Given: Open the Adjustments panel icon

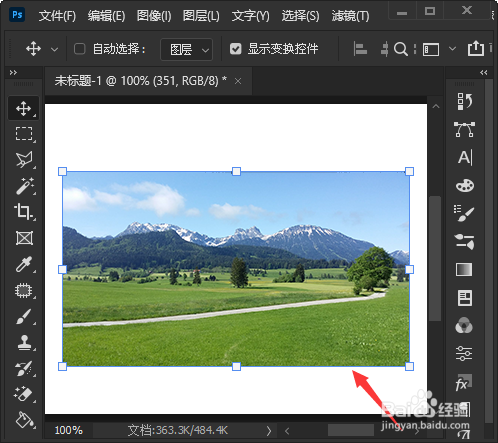Looking at the screenshot, I should pos(464,353).
